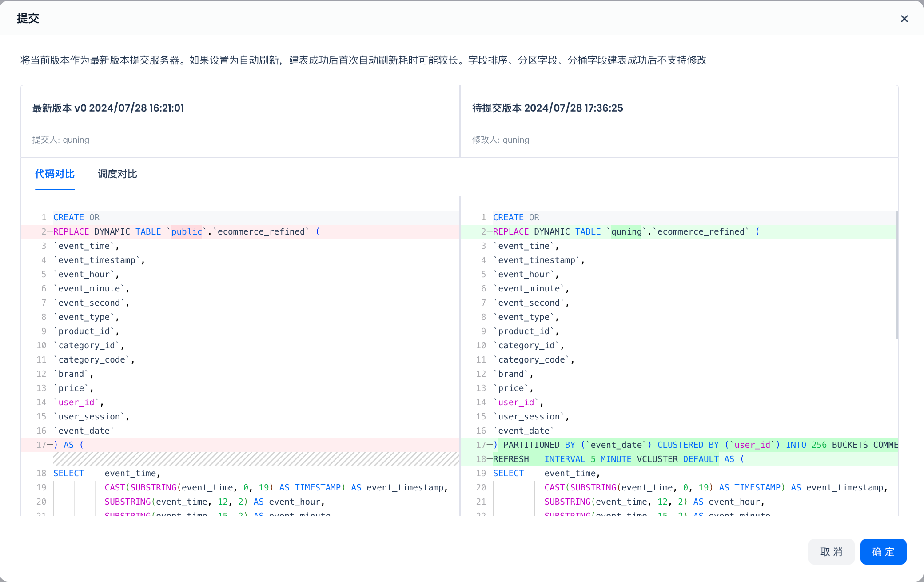Select the 代码对比 tab
Screen dimensions: 924x582
[55, 174]
